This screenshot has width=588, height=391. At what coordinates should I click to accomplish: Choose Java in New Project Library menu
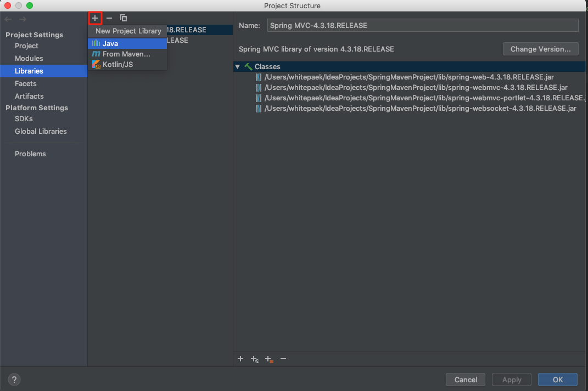pos(127,43)
